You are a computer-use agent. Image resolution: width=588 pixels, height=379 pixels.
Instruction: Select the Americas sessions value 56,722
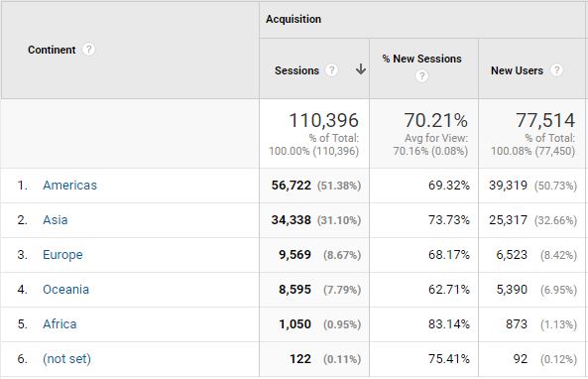(x=291, y=186)
